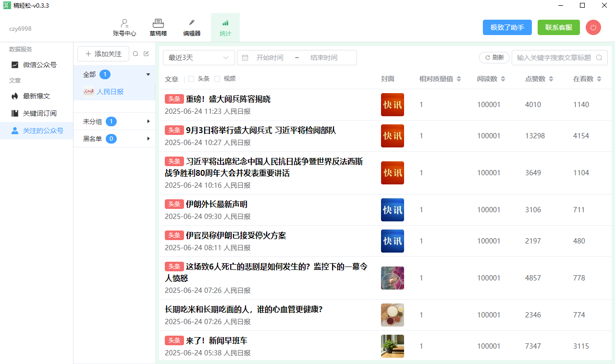Click the 开始时间 start date field

tap(270, 58)
